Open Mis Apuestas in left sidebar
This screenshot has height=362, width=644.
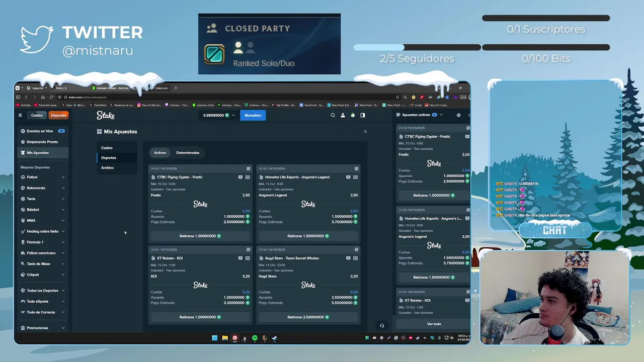coord(43,152)
